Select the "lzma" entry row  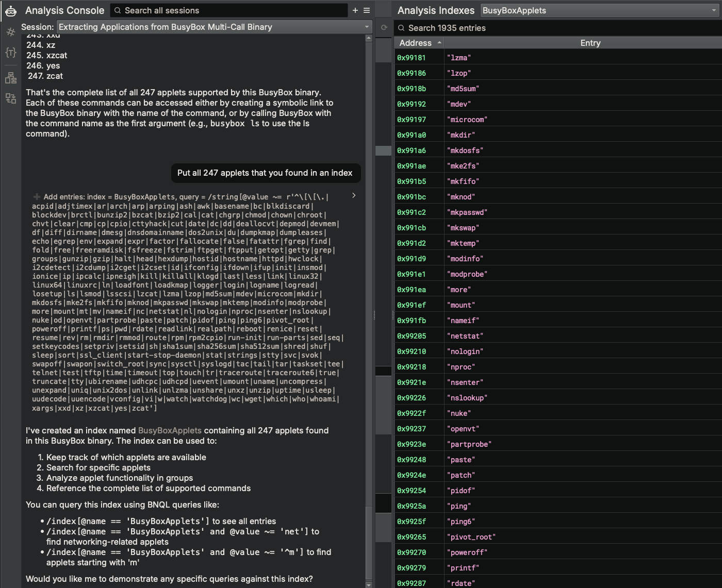pyautogui.click(x=558, y=58)
